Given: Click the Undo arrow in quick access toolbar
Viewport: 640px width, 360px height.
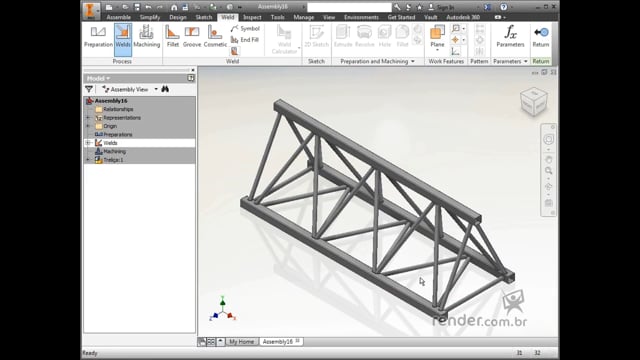Looking at the screenshot, I should pos(149,7).
